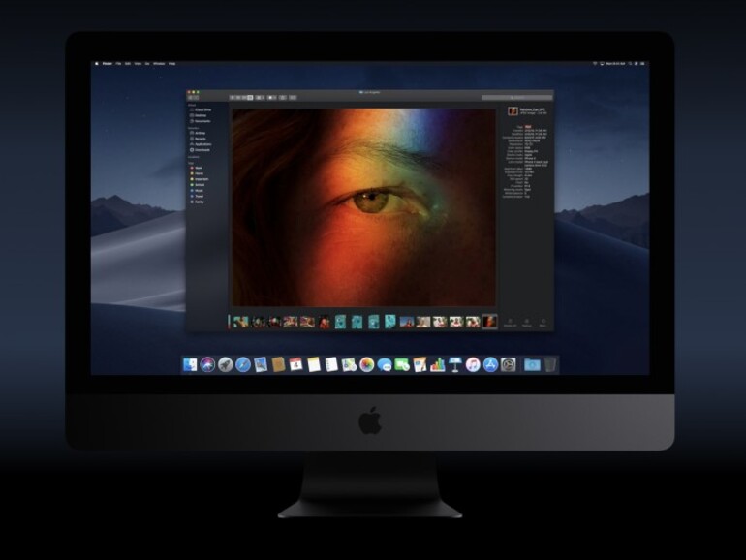This screenshot has height=560, width=746.
Task: Open the Help menu
Action: pos(172,63)
